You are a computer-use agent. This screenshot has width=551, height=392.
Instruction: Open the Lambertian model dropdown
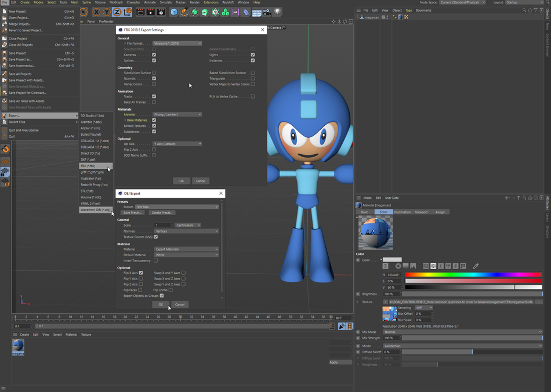coord(462,346)
